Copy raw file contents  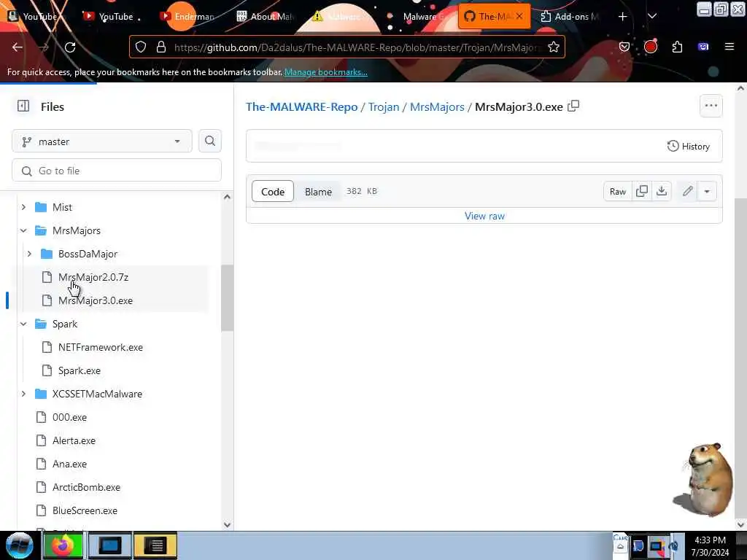point(642,192)
